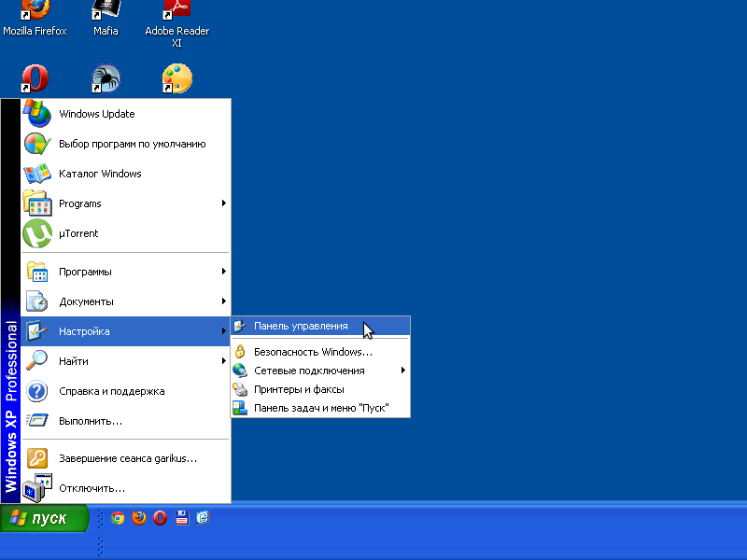
Task: Expand the Документы submenu arrow
Action: click(x=223, y=301)
